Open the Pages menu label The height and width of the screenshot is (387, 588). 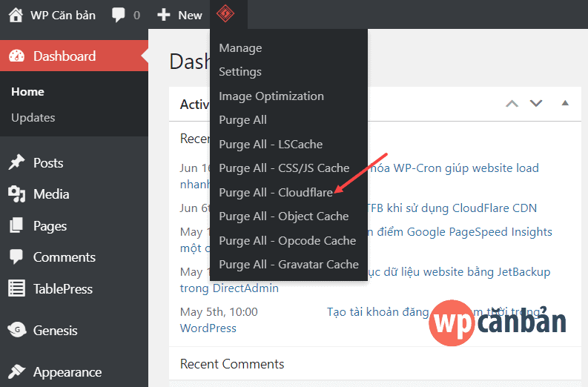point(50,225)
